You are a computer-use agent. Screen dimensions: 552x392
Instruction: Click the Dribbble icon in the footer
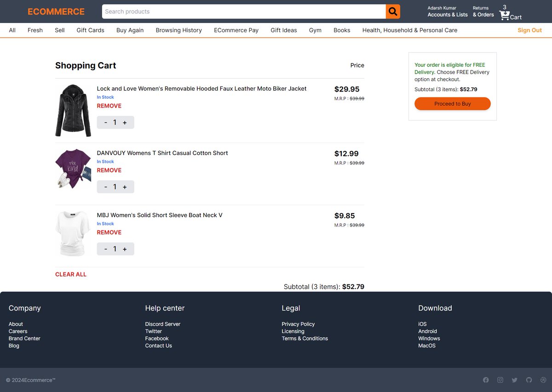coord(543,380)
